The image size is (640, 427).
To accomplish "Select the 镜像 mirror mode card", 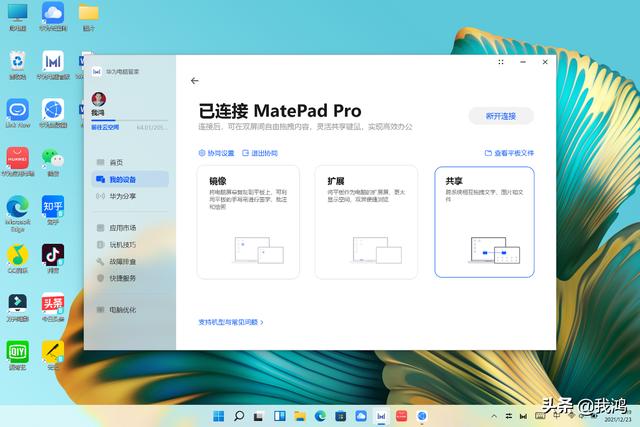I will click(x=248, y=221).
